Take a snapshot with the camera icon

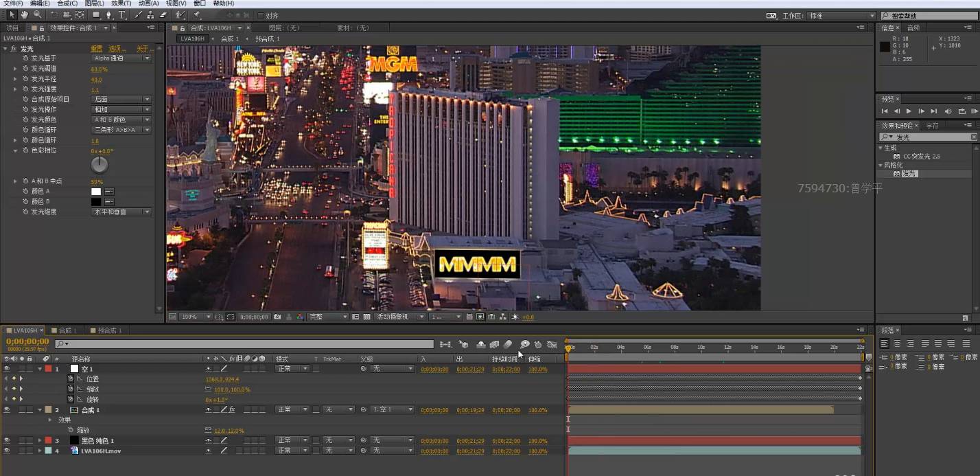pos(277,317)
